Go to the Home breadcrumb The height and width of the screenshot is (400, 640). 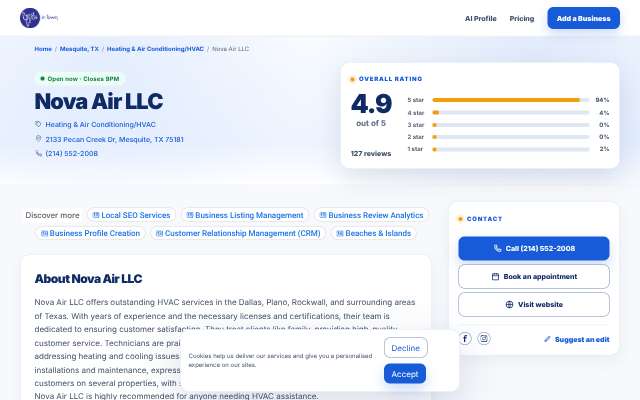click(x=43, y=49)
